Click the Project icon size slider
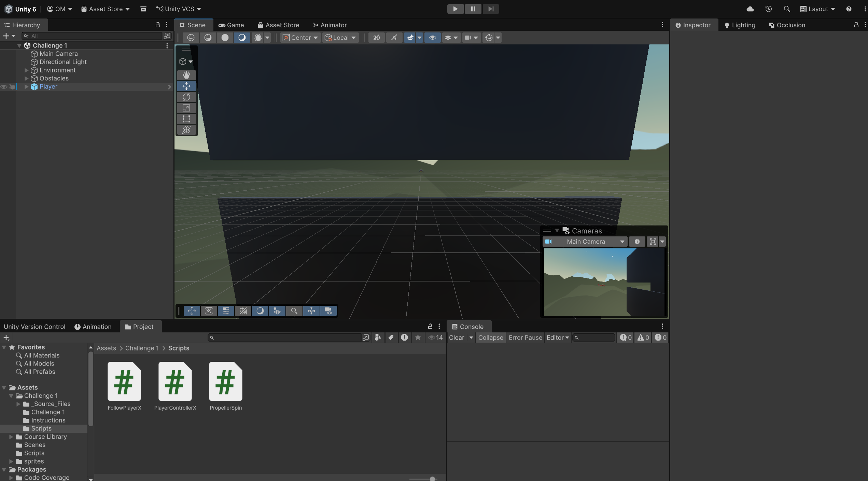The height and width of the screenshot is (481, 868). click(x=432, y=479)
